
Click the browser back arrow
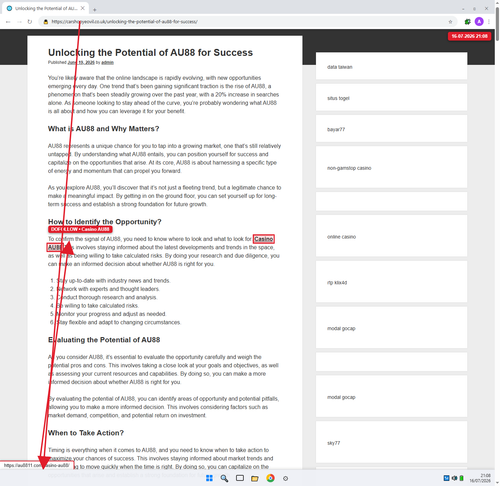(x=8, y=22)
